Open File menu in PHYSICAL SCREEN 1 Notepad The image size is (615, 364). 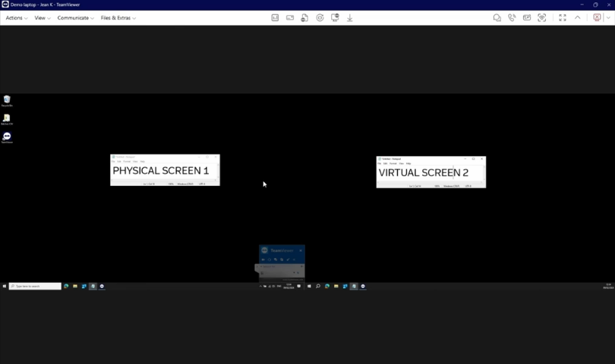click(113, 162)
